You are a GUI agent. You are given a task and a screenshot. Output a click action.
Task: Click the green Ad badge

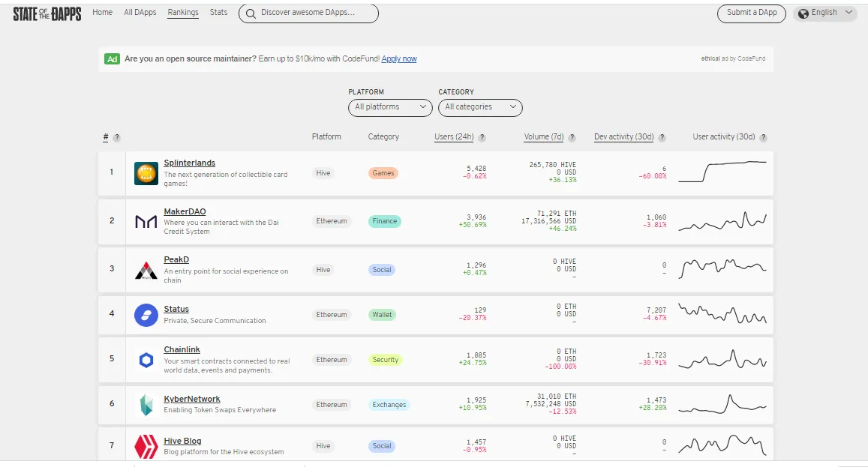click(x=112, y=59)
